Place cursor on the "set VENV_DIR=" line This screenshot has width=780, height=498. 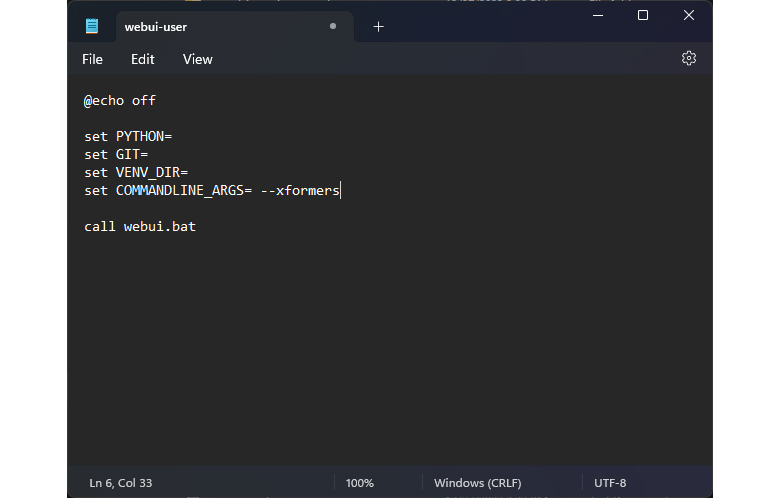136,172
